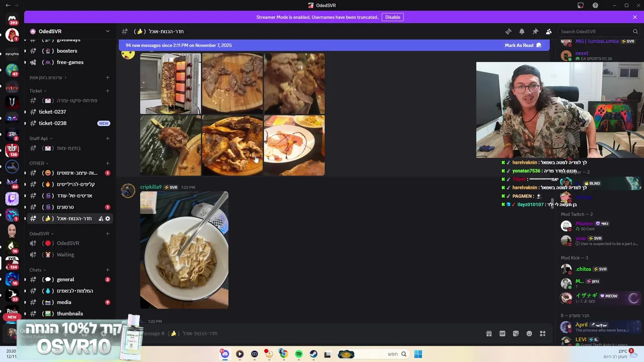Create channel in Chats category
Viewport: 644px width, 362px height.
coord(108,270)
